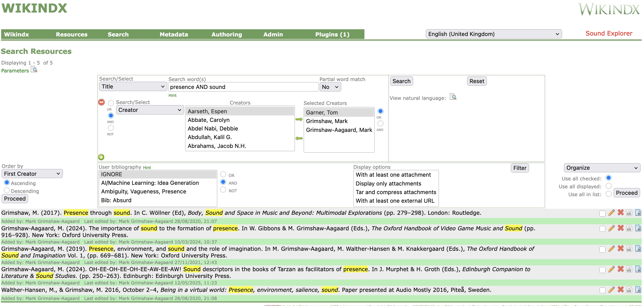The width and height of the screenshot is (644, 306).
Task: Open the Plugins menu
Action: [332, 34]
